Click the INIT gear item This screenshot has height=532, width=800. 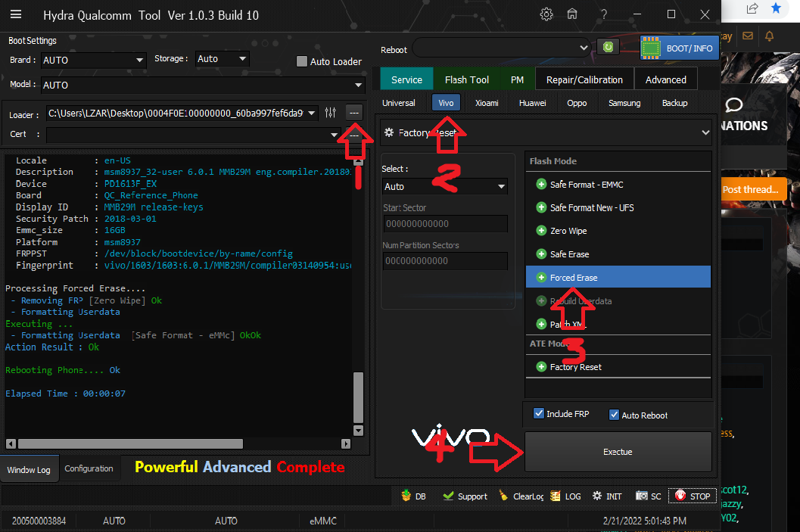point(607,496)
